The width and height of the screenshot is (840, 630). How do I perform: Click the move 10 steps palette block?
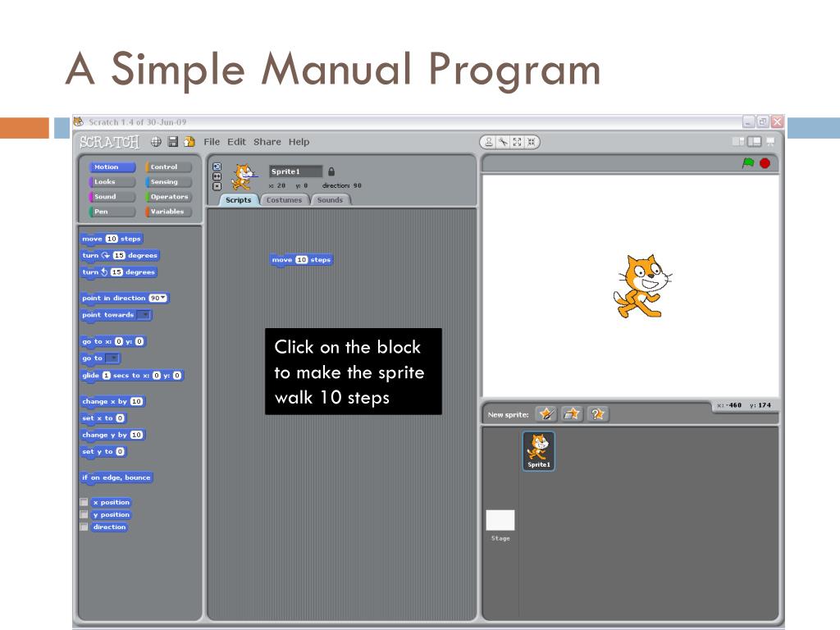point(112,239)
